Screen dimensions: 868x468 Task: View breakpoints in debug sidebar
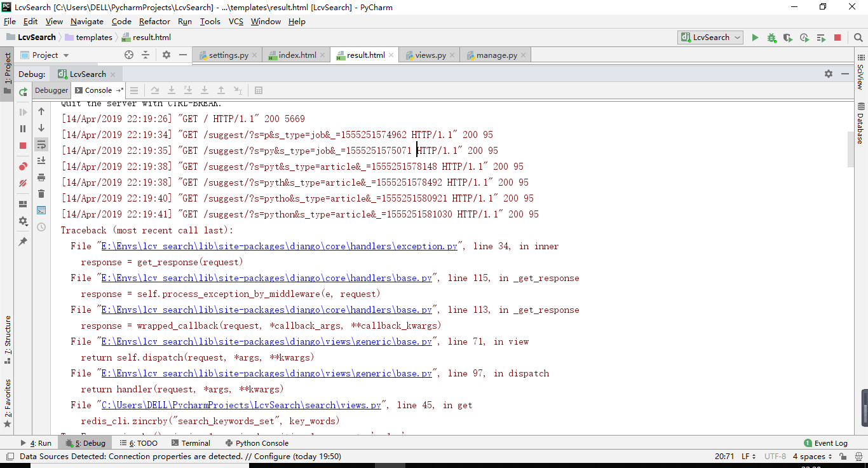tap(23, 167)
